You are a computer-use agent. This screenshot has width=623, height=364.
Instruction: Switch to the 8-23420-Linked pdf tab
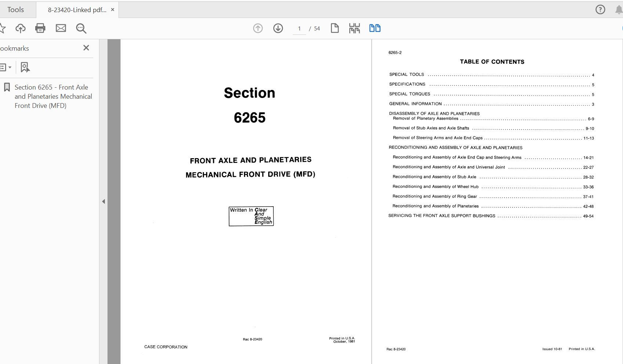pyautogui.click(x=77, y=10)
